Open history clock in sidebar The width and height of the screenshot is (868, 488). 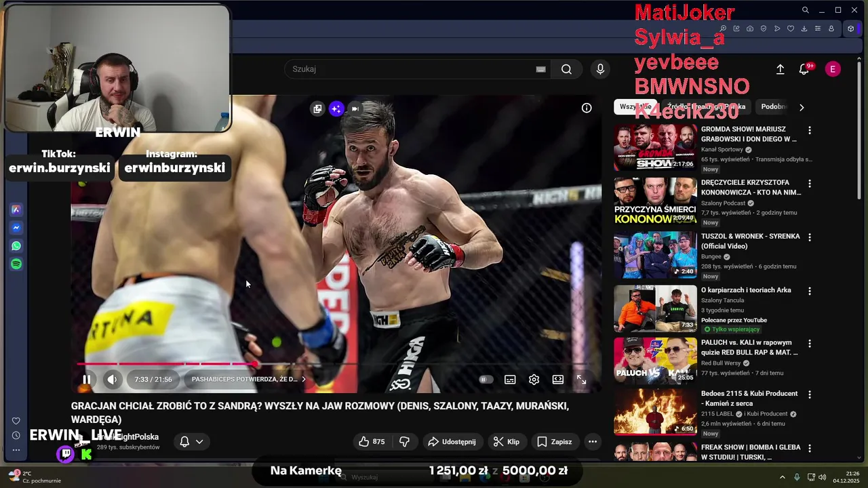[x=16, y=436]
